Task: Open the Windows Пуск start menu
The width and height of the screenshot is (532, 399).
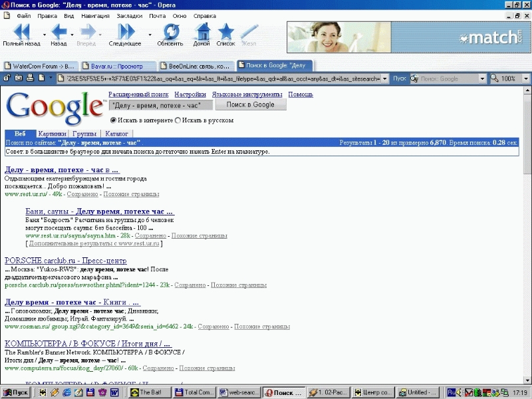Action: pyautogui.click(x=15, y=392)
